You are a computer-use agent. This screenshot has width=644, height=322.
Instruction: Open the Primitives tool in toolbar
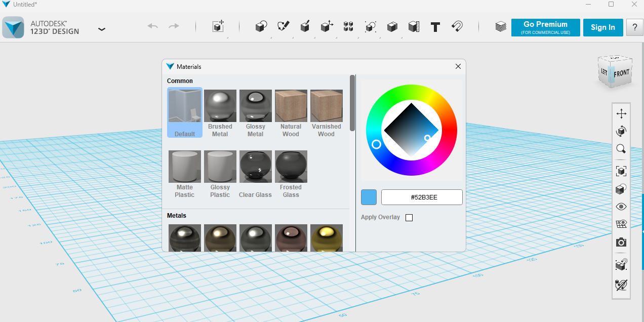click(261, 27)
